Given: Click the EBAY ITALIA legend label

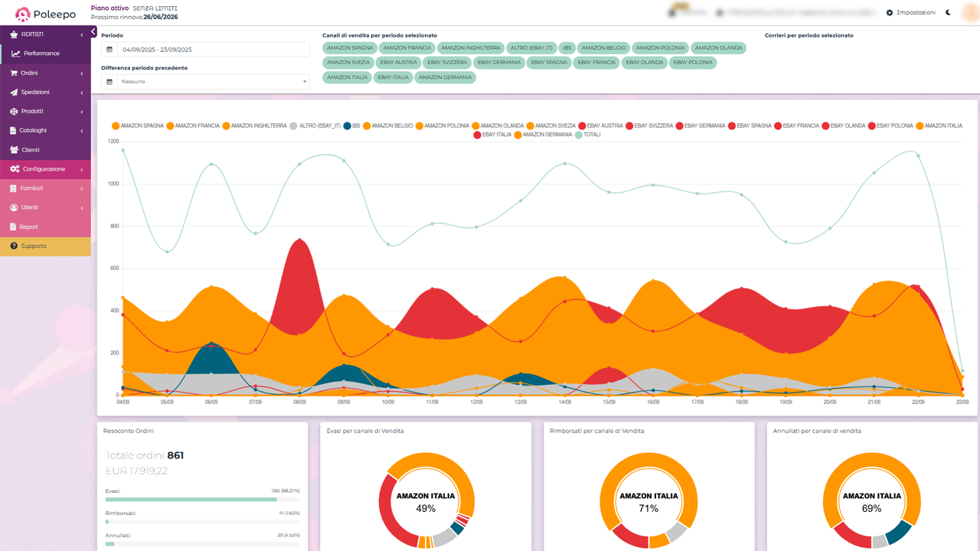Looking at the screenshot, I should (497, 135).
